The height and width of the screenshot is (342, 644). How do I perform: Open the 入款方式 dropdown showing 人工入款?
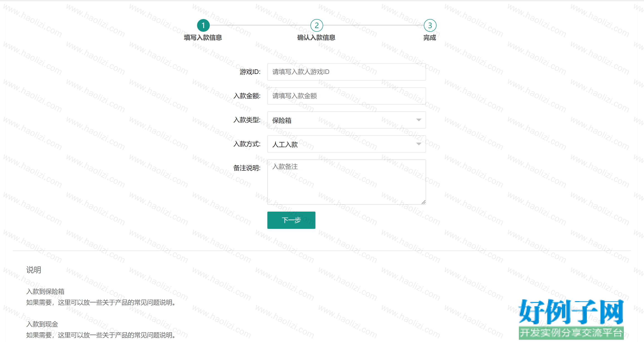(346, 144)
